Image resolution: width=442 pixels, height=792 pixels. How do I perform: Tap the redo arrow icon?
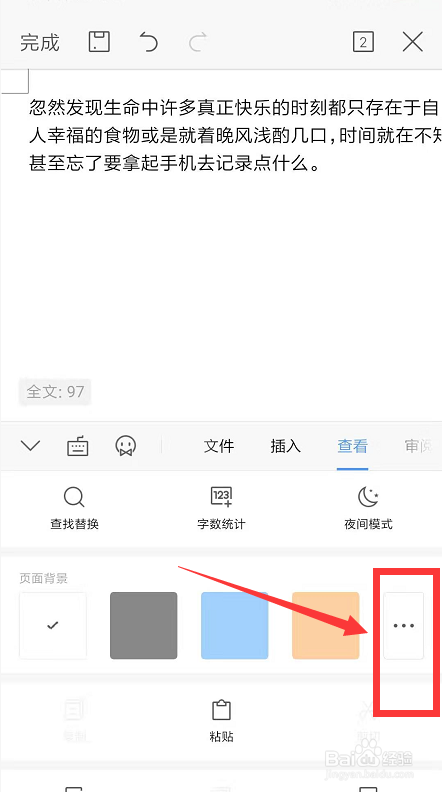(x=198, y=42)
